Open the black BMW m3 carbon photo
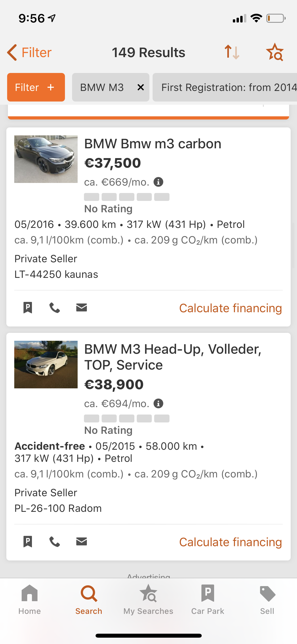The image size is (297, 644). [x=46, y=159]
